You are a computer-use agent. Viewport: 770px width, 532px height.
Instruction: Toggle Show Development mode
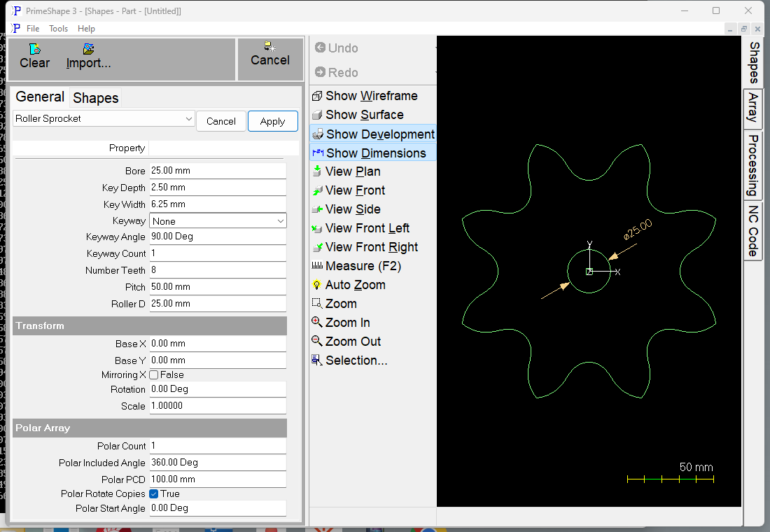coord(372,134)
